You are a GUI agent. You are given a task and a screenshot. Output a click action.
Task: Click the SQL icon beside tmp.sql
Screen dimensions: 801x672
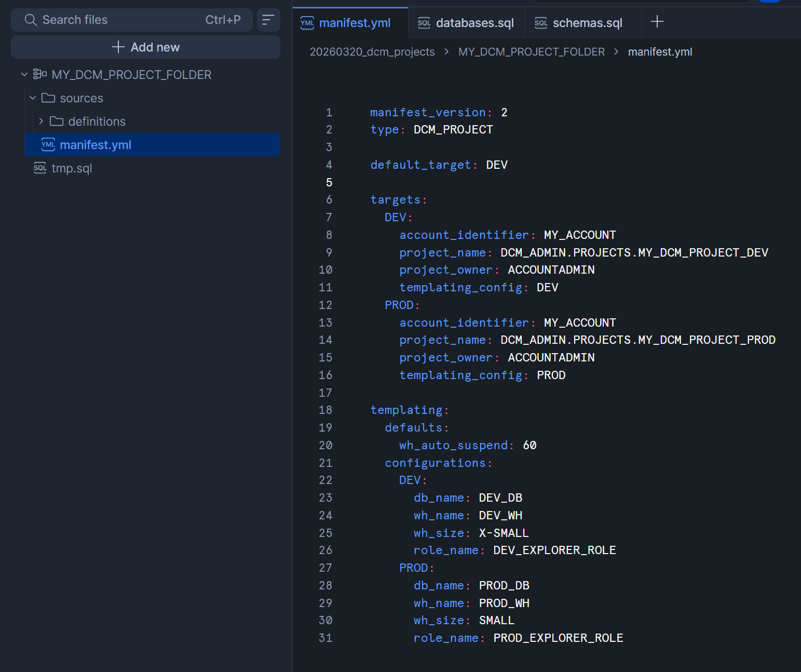(x=40, y=168)
